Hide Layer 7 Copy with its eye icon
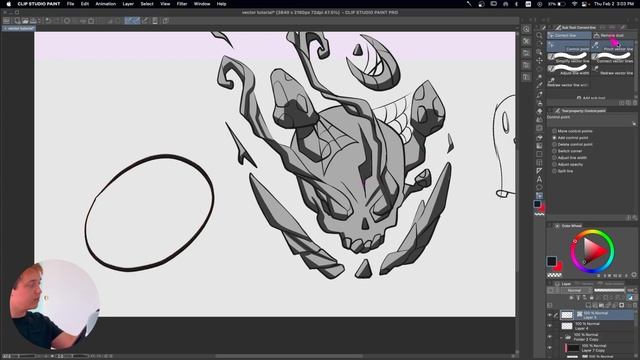Viewport: 640px width, 360px height. (x=550, y=348)
